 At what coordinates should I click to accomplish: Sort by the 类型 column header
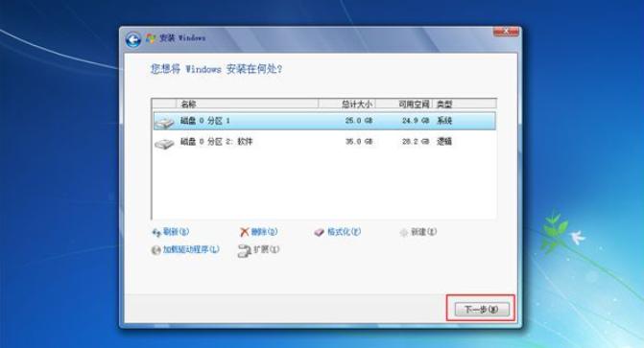point(465,104)
